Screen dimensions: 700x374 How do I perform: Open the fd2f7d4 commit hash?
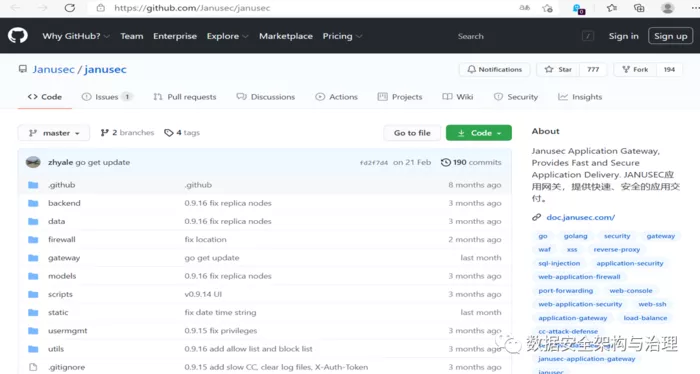[374, 162]
